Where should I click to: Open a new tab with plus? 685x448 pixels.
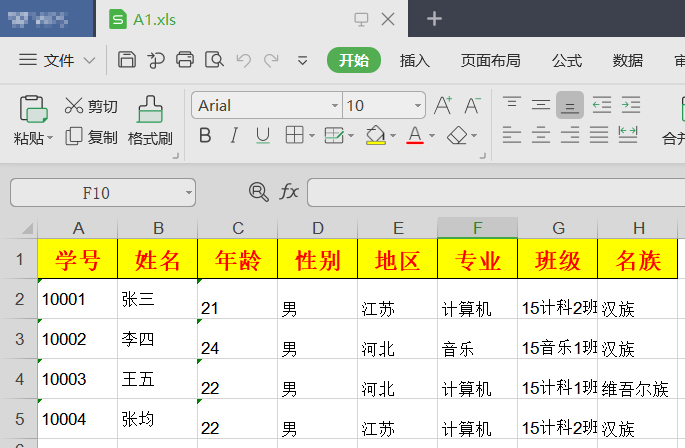[434, 19]
